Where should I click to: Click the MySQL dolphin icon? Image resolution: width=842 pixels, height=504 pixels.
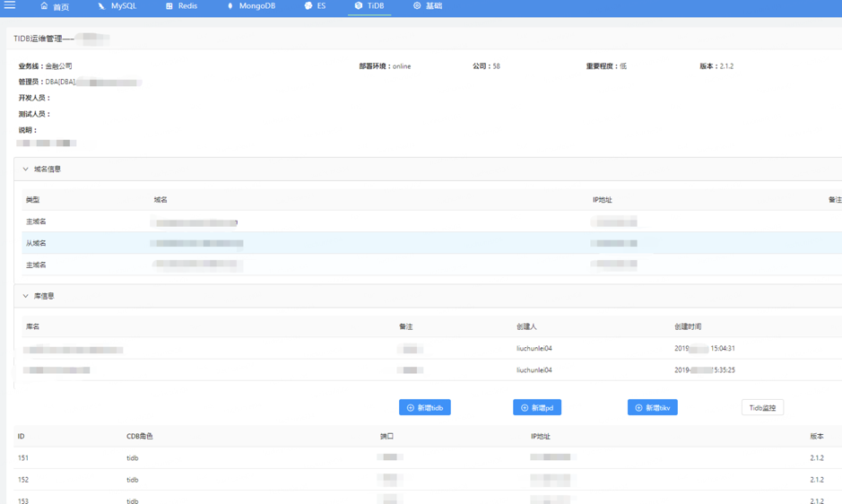101,6
